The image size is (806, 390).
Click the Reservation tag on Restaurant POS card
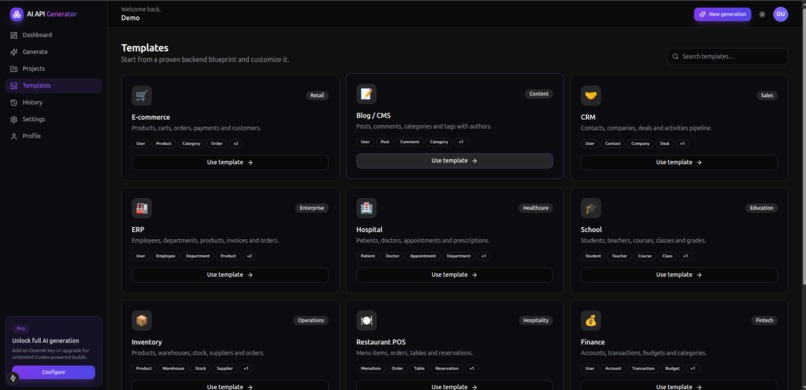447,369
